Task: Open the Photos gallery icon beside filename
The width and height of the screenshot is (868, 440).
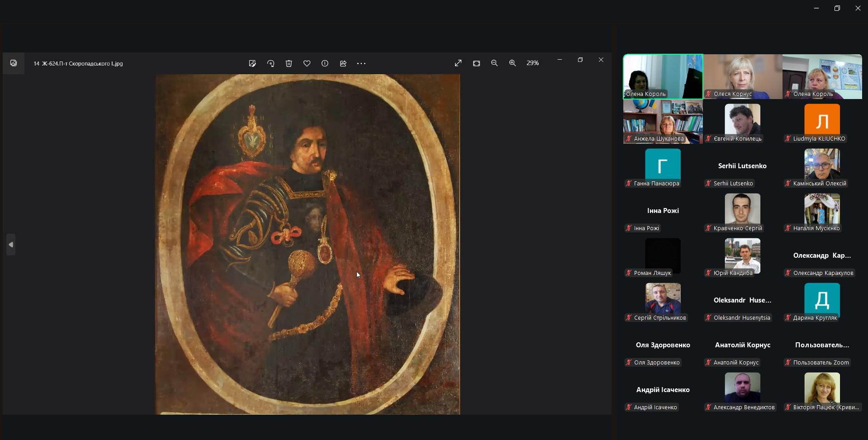Action: point(14,63)
